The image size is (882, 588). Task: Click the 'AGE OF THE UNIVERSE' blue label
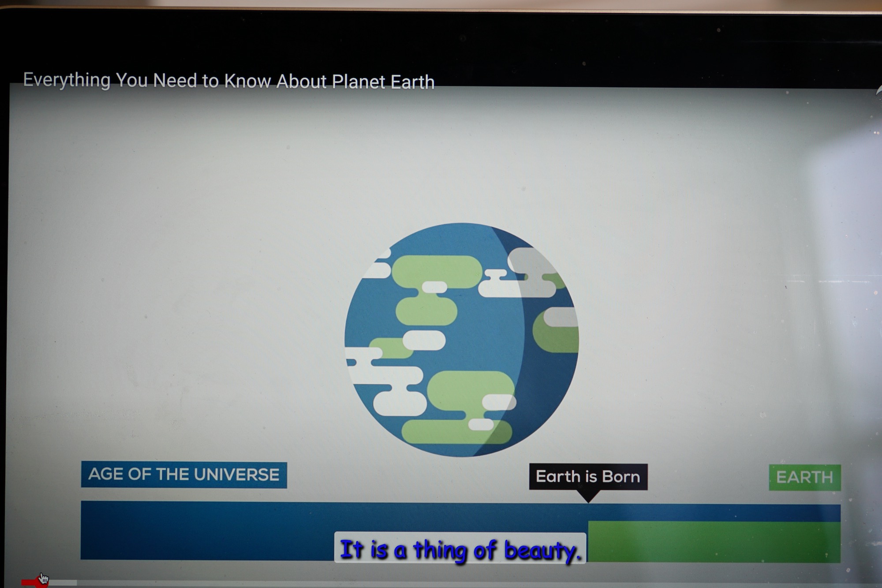(x=183, y=475)
